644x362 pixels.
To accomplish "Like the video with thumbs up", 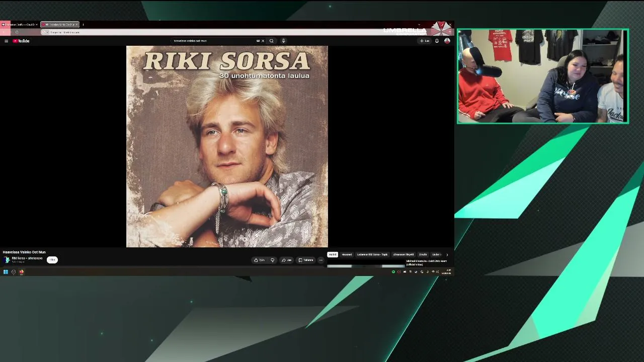I will (260, 260).
